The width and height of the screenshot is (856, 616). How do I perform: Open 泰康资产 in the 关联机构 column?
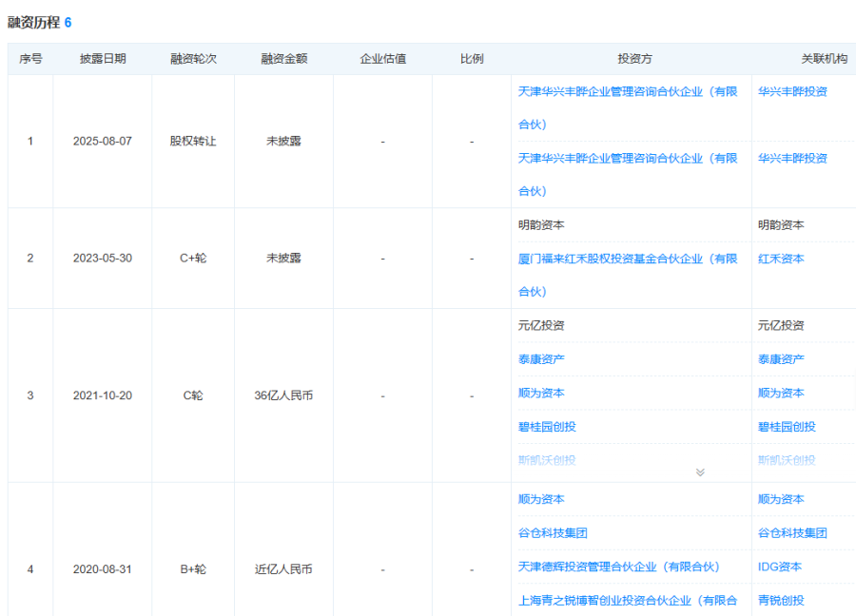(x=781, y=359)
